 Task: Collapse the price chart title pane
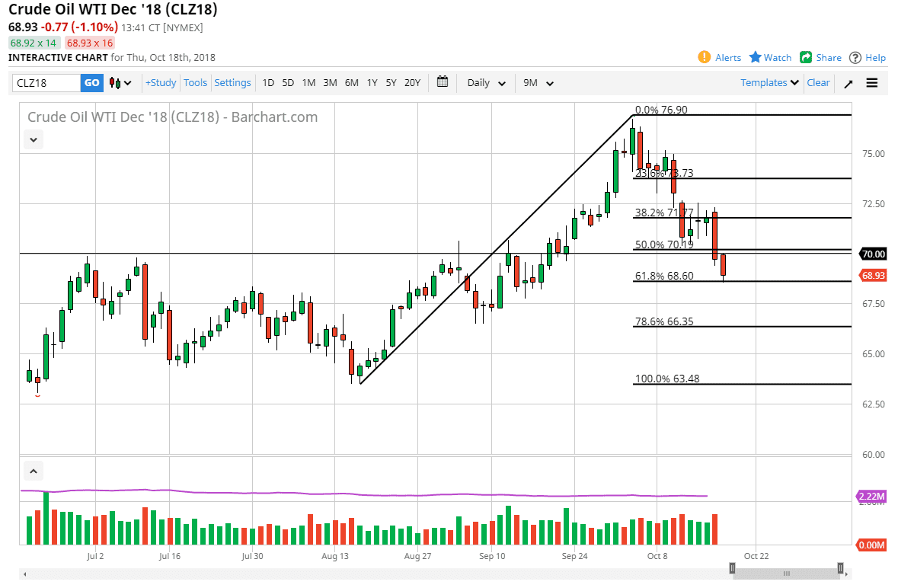(34, 139)
